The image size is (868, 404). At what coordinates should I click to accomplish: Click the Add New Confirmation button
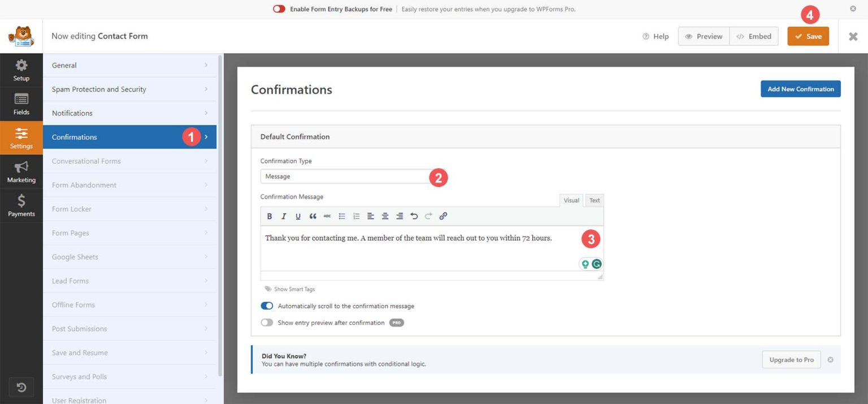click(x=800, y=89)
